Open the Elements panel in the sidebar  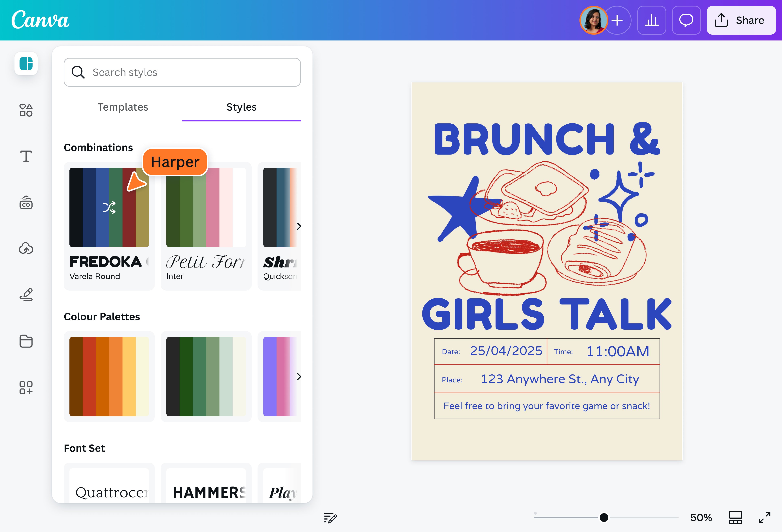coord(26,110)
